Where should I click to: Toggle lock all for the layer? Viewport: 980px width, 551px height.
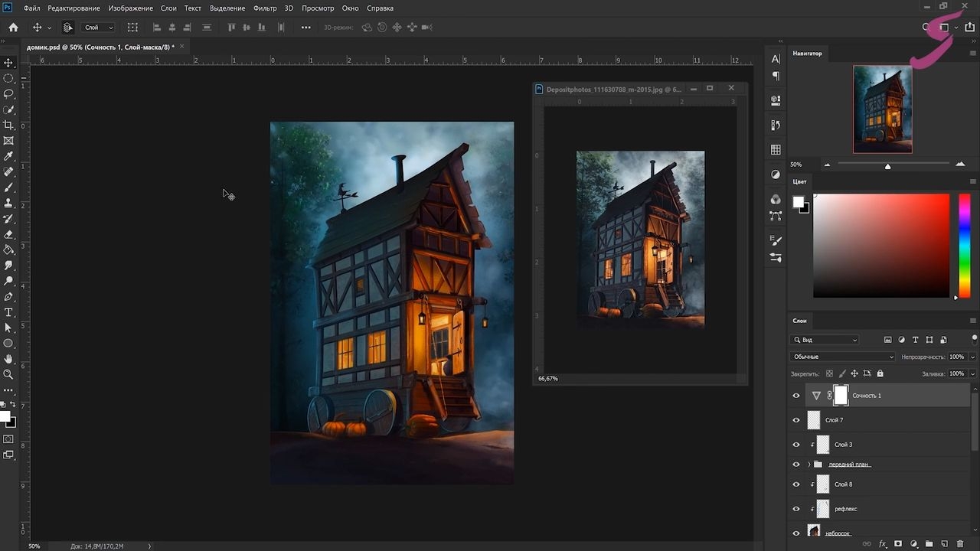[x=880, y=373]
